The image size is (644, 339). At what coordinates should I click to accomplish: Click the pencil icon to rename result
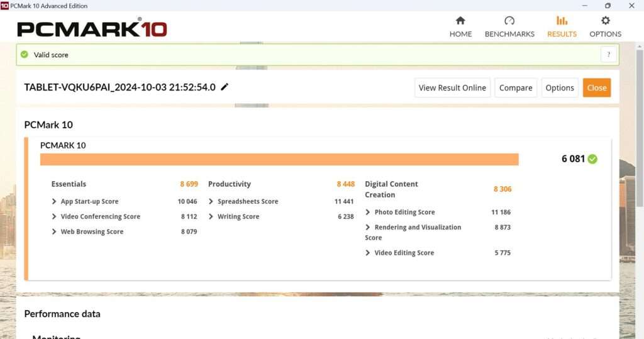(x=225, y=87)
